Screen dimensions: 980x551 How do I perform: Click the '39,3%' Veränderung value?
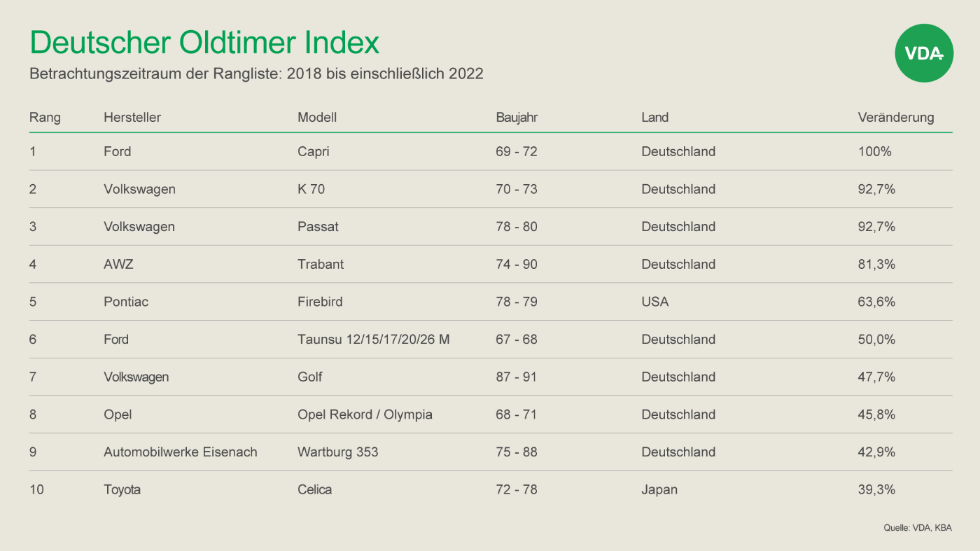pos(876,489)
